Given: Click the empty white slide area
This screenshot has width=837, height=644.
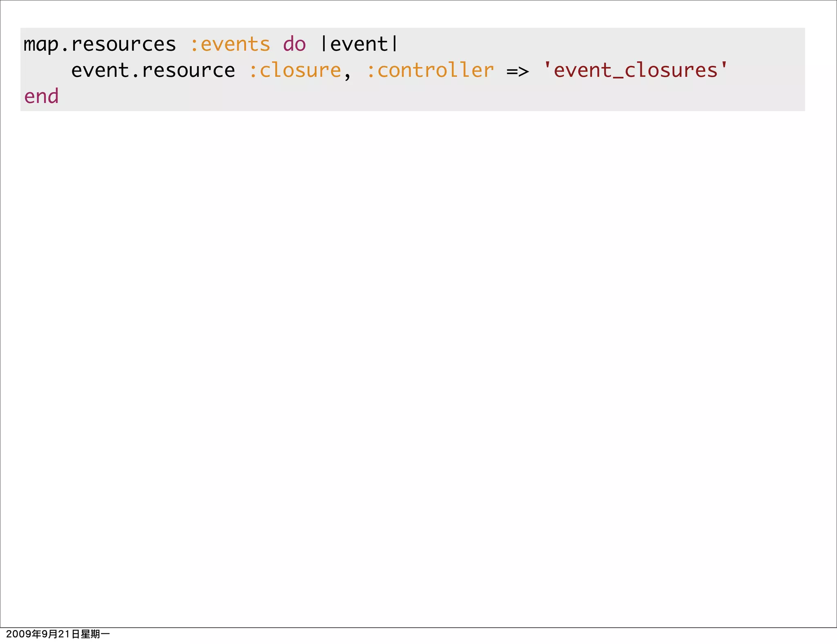Looking at the screenshot, I should click(x=418, y=347).
